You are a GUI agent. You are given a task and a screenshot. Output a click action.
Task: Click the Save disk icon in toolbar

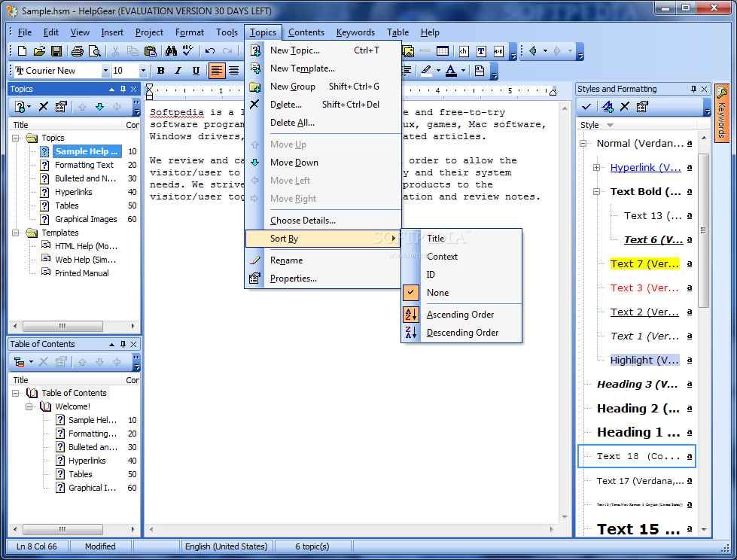click(56, 51)
